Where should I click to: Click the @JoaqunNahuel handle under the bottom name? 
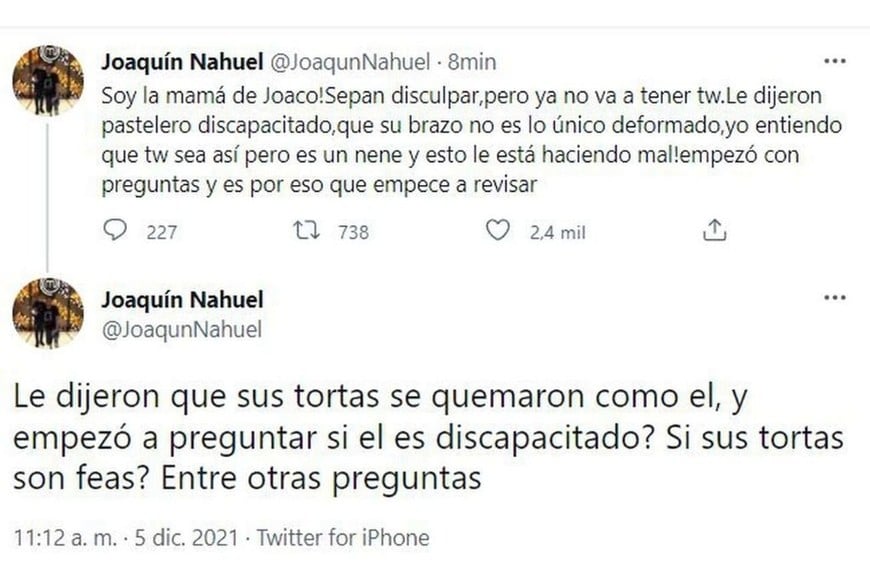(x=181, y=328)
